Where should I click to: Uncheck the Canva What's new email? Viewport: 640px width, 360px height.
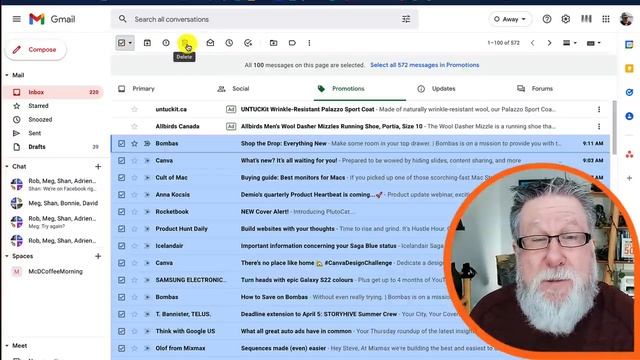point(122,160)
